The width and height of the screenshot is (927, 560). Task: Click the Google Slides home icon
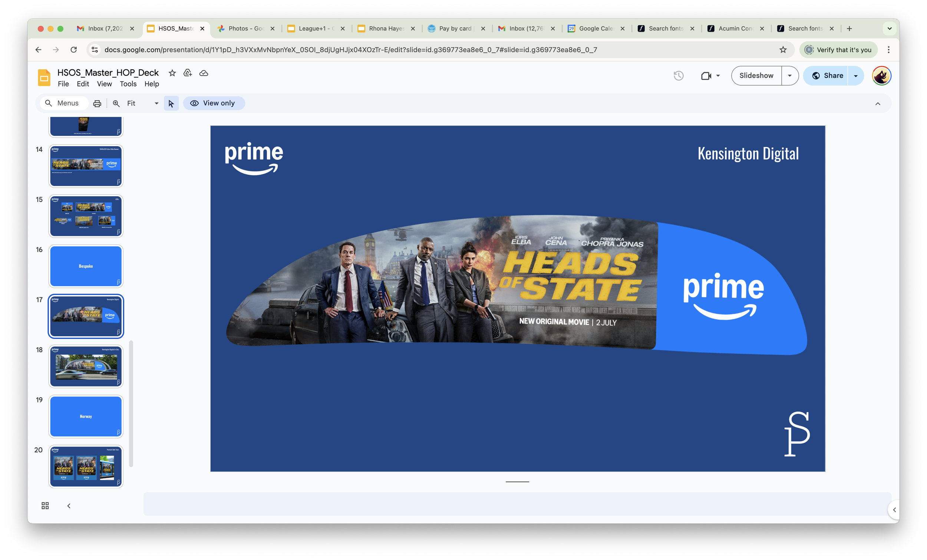(44, 78)
